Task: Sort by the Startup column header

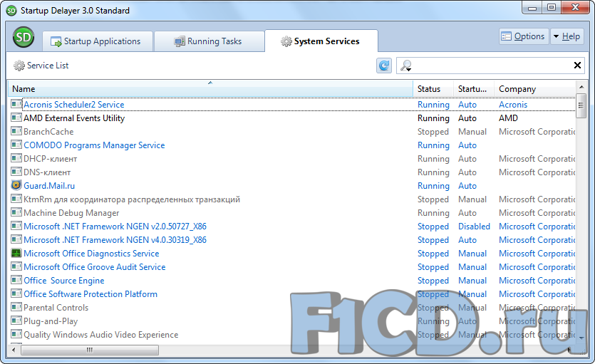Action: tap(474, 89)
